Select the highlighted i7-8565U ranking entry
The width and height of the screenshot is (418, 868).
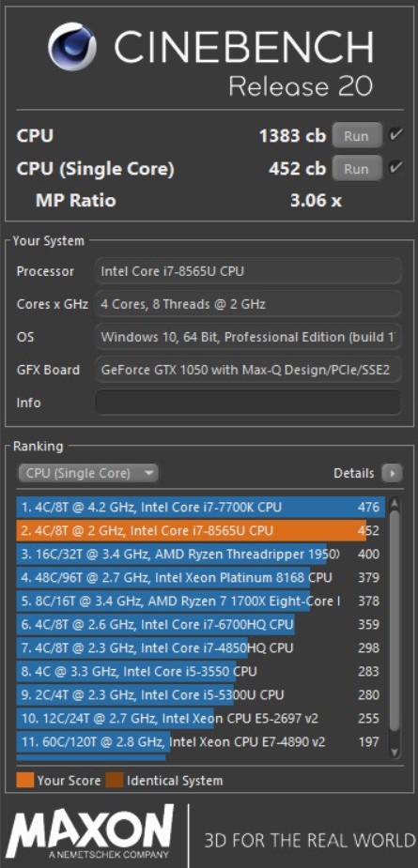click(201, 530)
